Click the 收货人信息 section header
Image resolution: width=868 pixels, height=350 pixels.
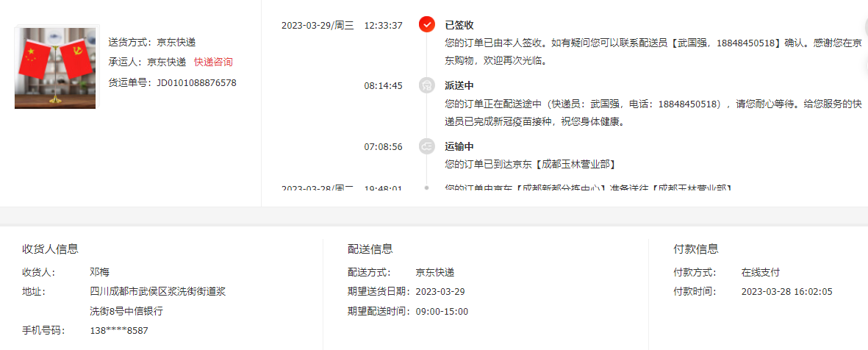pos(50,249)
